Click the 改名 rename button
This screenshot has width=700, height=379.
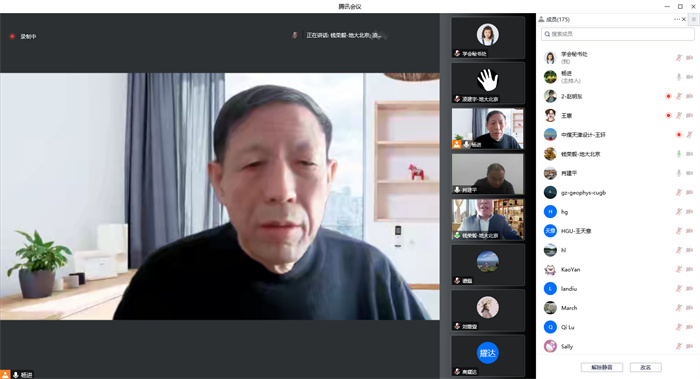coord(646,367)
